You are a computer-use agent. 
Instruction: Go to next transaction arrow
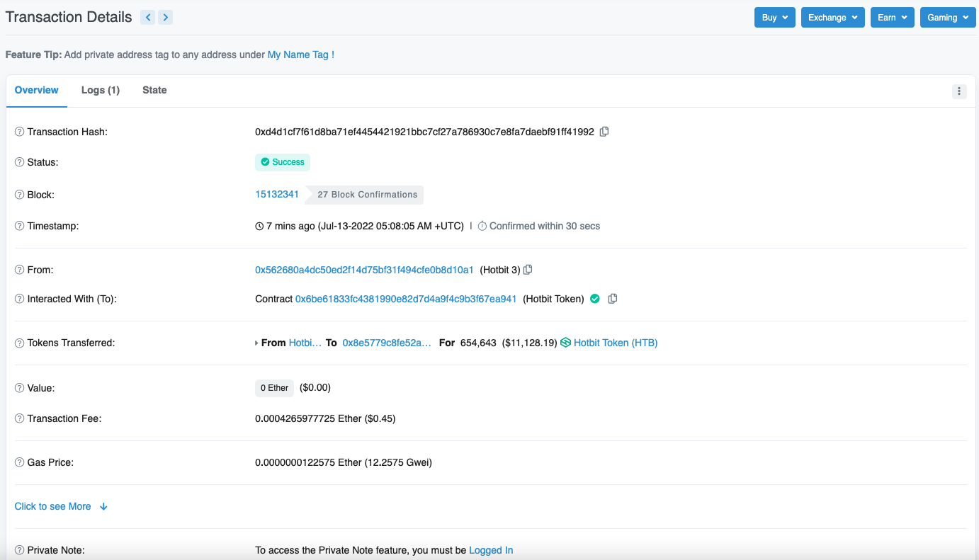pos(165,18)
